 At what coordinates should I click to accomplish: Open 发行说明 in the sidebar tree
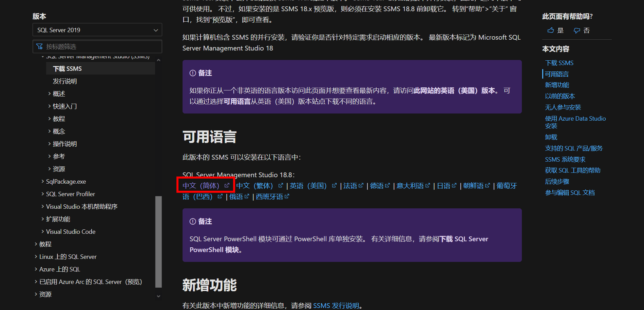click(x=65, y=81)
